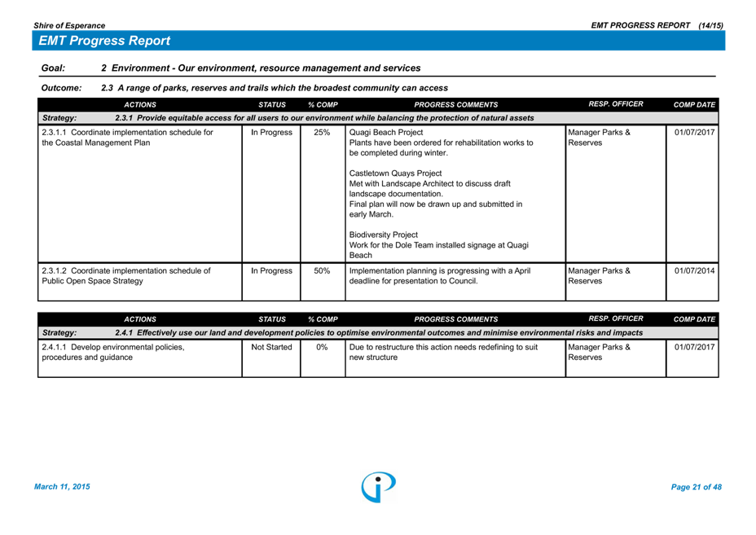Click the RESP. OFFICER header in second table
756x535 pixels.
616,318
